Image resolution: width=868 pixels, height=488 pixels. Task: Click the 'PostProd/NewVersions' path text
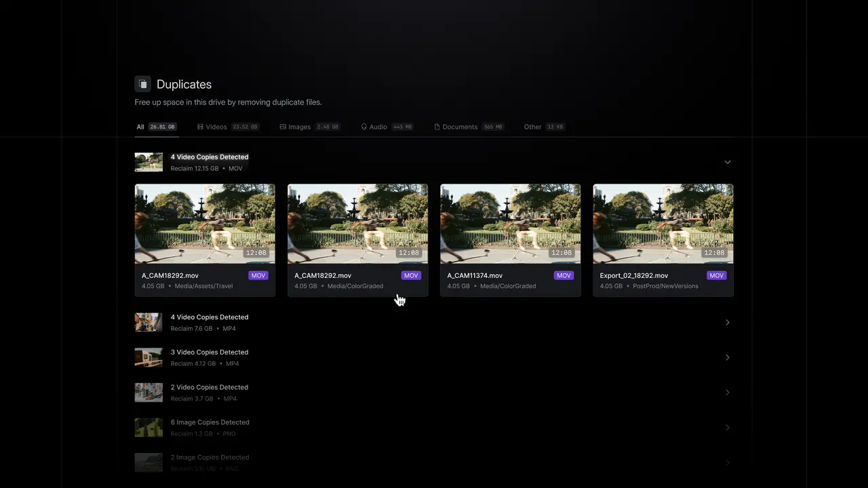pos(665,286)
